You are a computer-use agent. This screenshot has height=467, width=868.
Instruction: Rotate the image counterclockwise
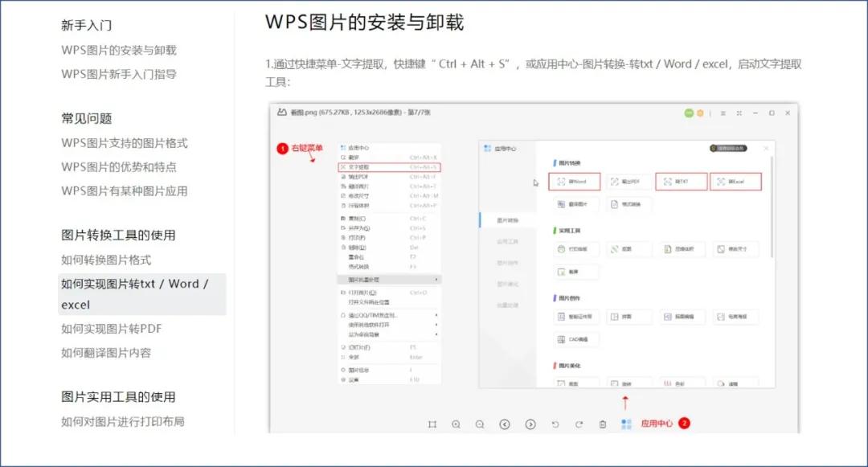point(555,424)
